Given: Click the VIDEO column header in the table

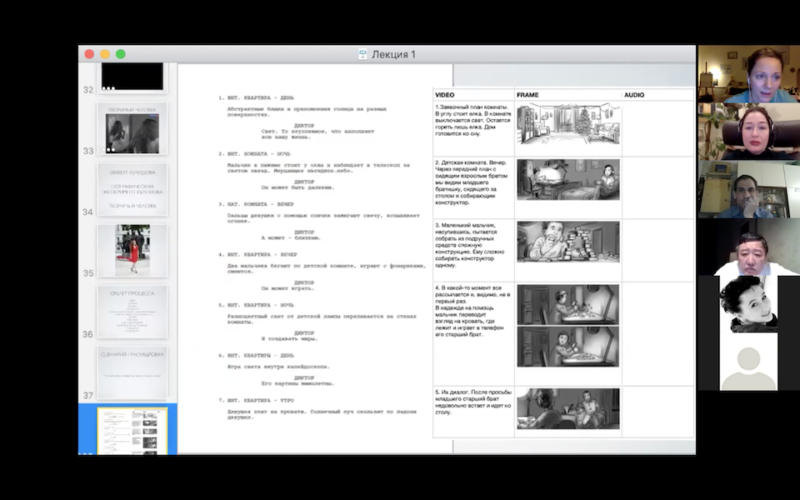Looking at the screenshot, I should 446,95.
